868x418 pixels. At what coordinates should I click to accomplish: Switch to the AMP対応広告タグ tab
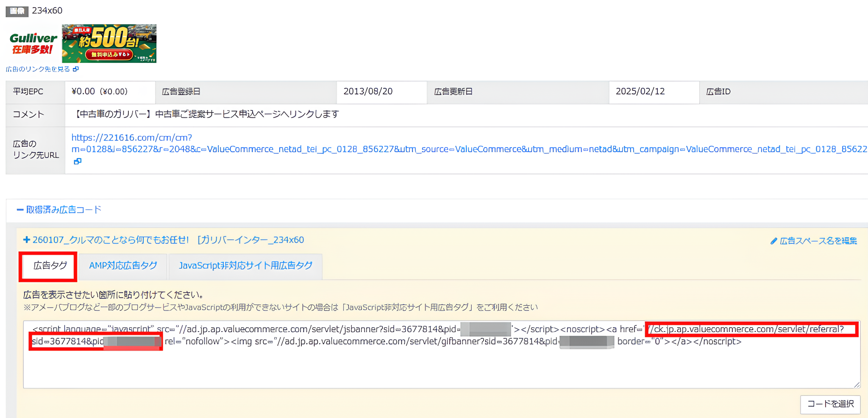123,266
